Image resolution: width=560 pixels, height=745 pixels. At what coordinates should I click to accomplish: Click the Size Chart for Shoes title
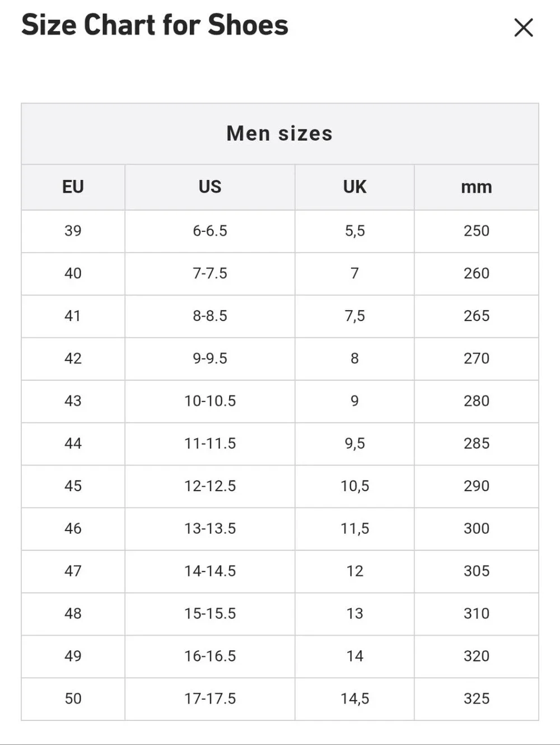155,25
